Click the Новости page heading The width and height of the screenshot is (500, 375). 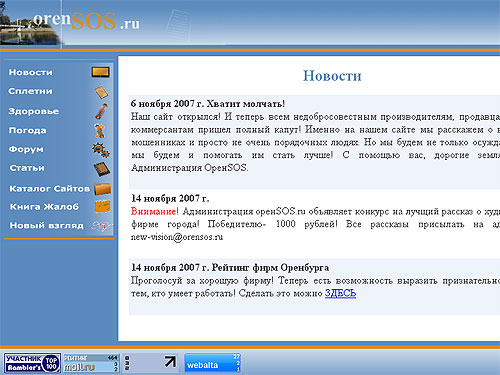click(x=332, y=76)
